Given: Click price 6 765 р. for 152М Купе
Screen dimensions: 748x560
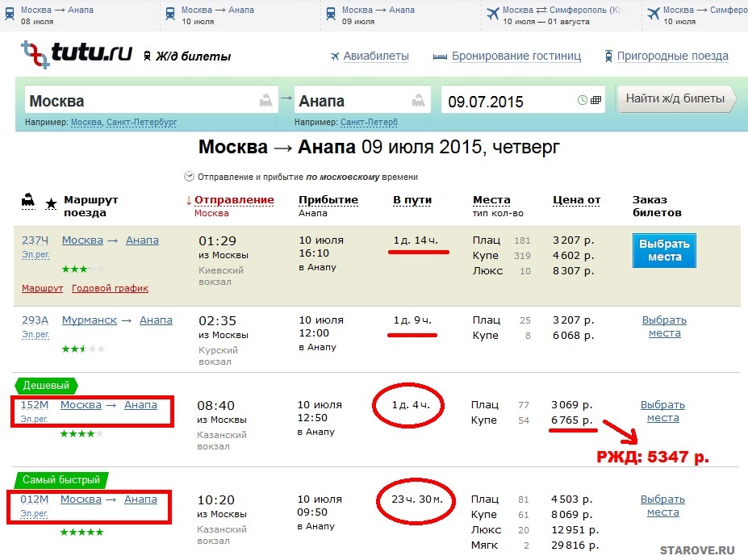Looking at the screenshot, I should pyautogui.click(x=572, y=420).
